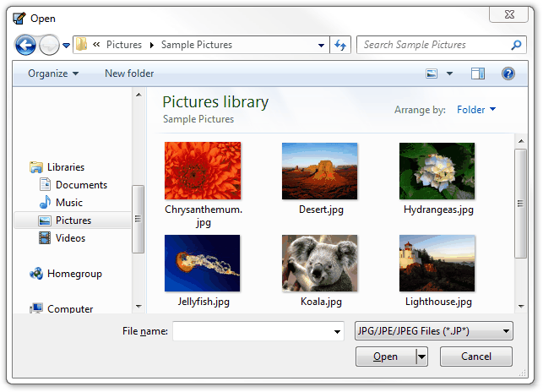This screenshot has height=392, width=543.
Task: Click the magnifier search icon
Action: click(x=516, y=45)
